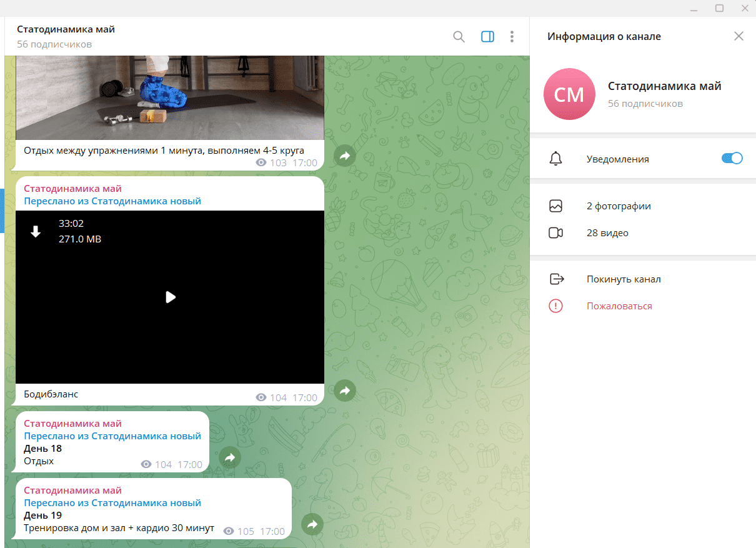Forward the top exercise video message
Screen dimensions: 756x548
344,156
